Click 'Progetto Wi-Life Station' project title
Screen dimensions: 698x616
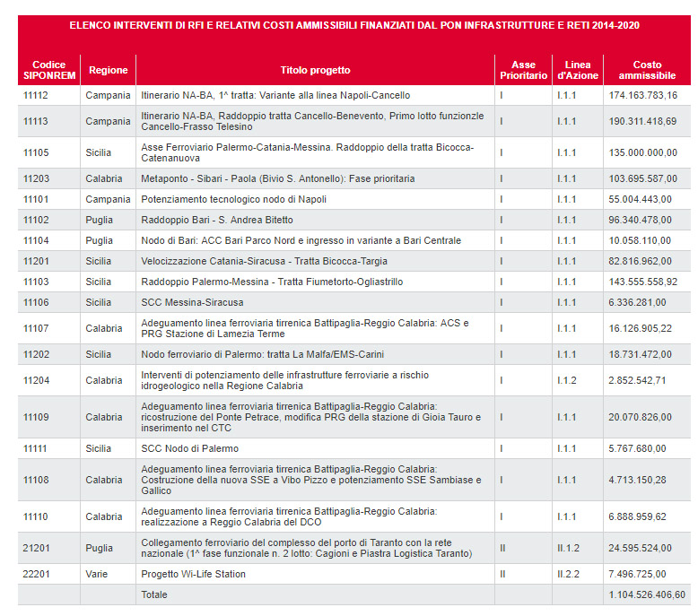pyautogui.click(x=193, y=574)
